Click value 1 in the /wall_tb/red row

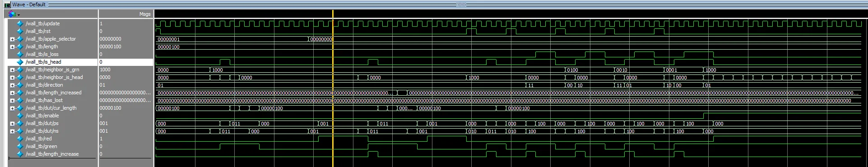coord(101,139)
